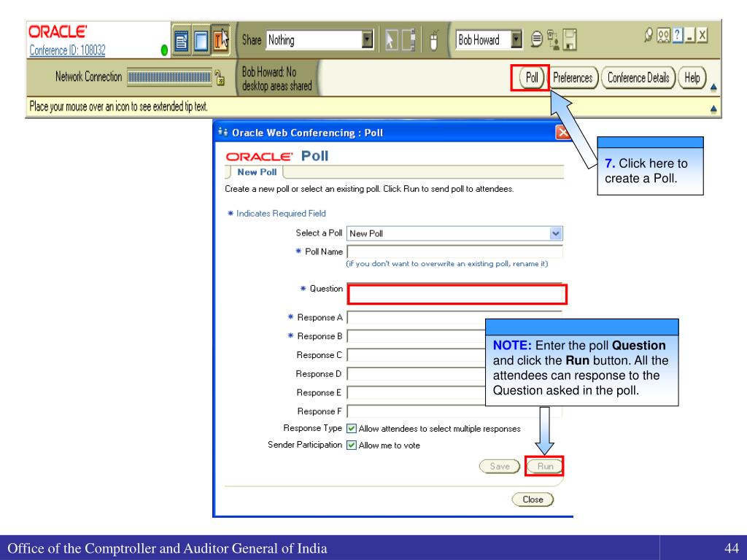Click the question mark help icon

pos(678,35)
